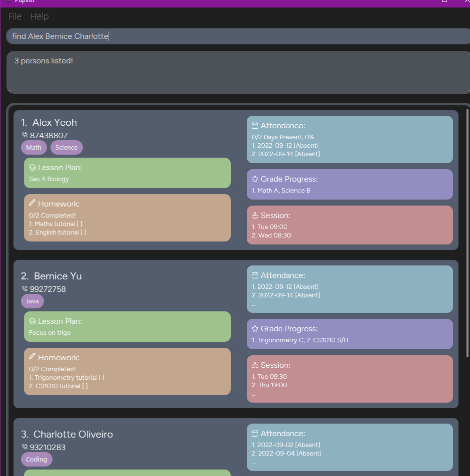
Task: Click Bernice Yu's '0/2 Completed!' homework text
Action: (52, 369)
